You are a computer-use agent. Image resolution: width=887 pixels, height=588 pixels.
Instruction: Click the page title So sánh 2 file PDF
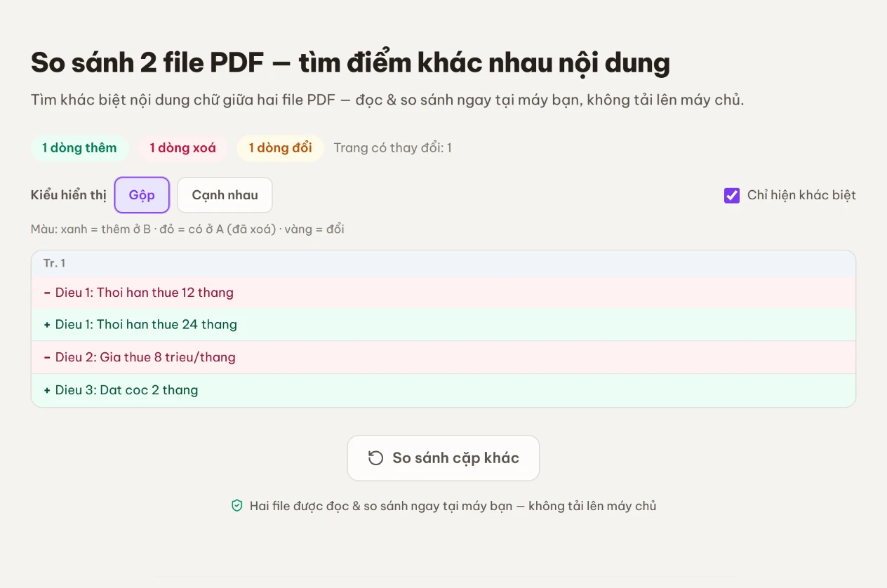(x=350, y=63)
